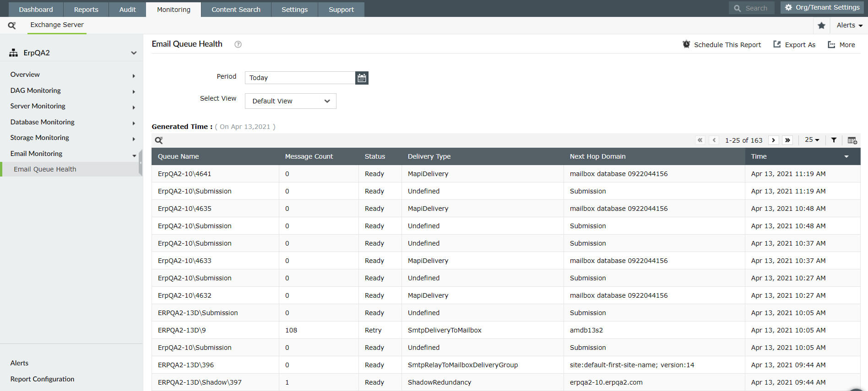868x391 pixels.
Task: Click the sidebar search icon near Exchange Server
Action: (12, 26)
